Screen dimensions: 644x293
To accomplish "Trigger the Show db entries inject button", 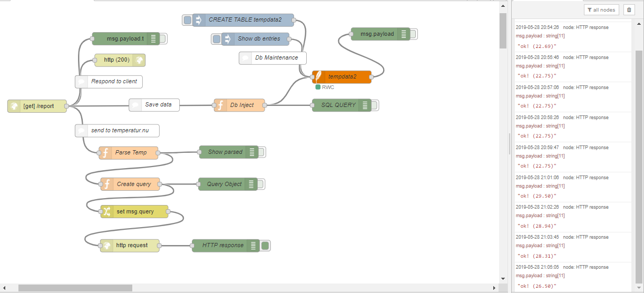I will pos(217,38).
